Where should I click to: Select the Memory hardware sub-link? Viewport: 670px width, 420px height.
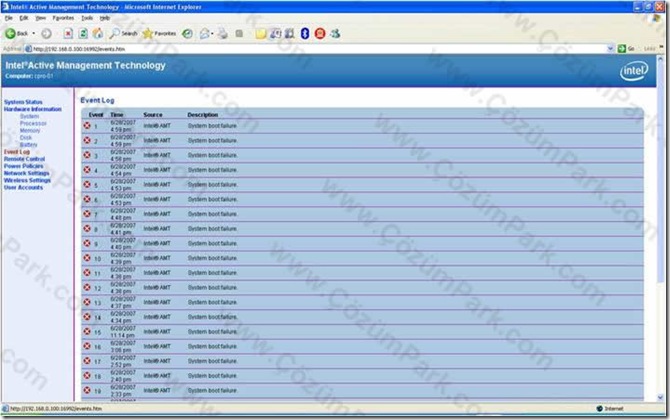pyautogui.click(x=30, y=130)
